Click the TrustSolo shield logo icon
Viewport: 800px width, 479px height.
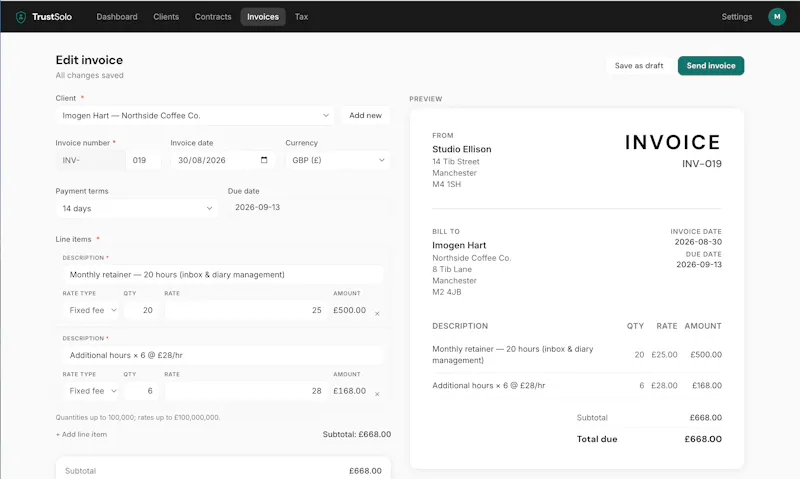click(x=21, y=17)
